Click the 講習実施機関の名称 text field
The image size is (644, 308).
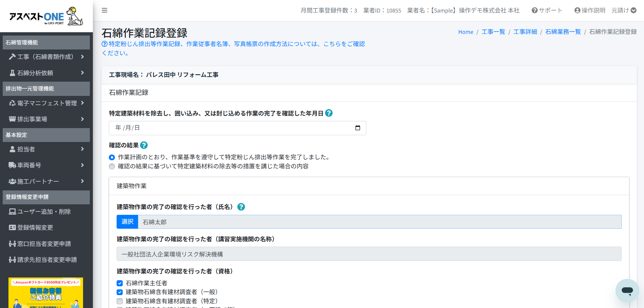(369, 254)
